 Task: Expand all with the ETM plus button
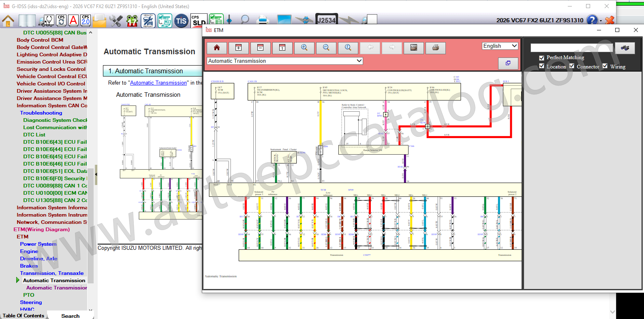(239, 48)
